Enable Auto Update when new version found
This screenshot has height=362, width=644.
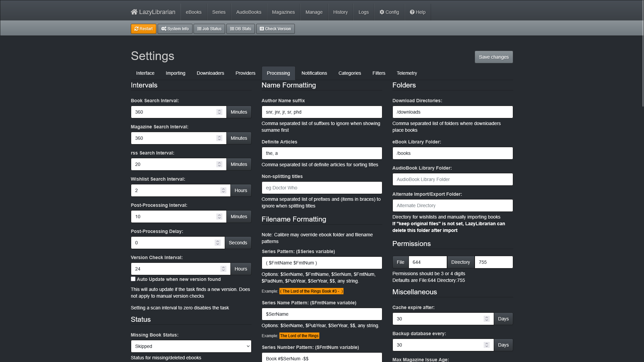point(133,279)
